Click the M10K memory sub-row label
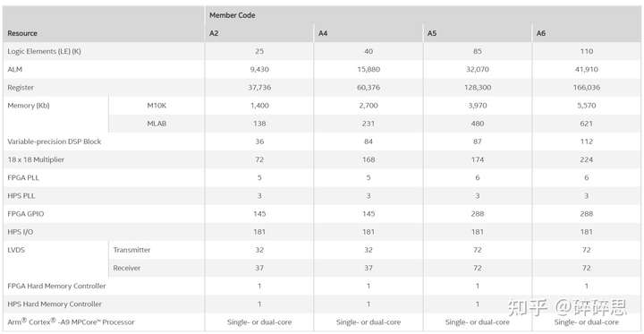 157,106
